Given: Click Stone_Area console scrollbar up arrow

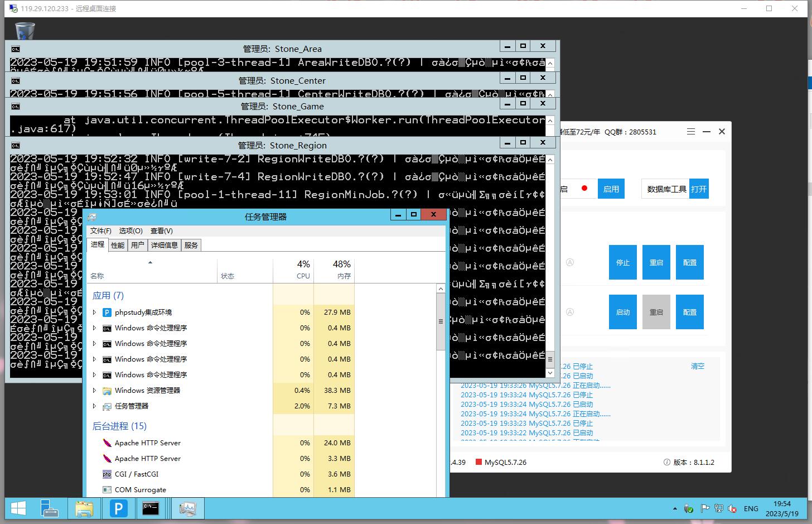Looking at the screenshot, I should 550,63.
